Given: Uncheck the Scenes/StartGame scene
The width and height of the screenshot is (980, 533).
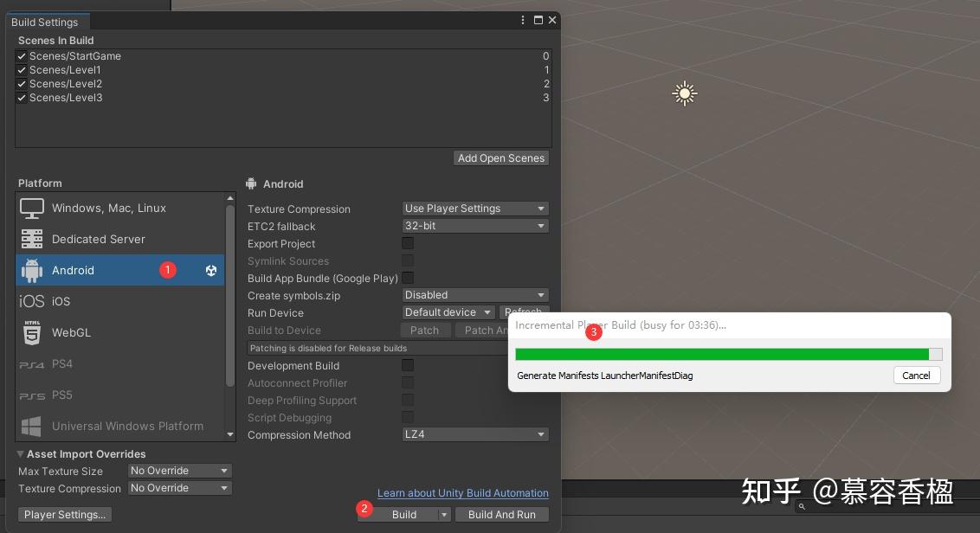Looking at the screenshot, I should (x=22, y=56).
